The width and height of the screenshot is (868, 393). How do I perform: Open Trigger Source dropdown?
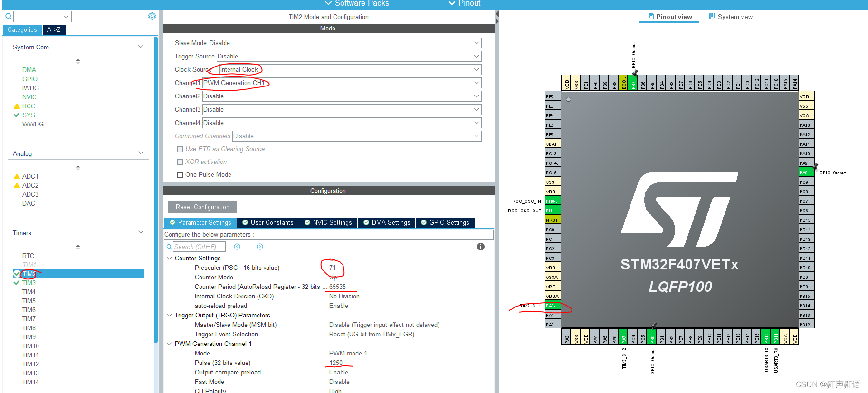point(349,57)
